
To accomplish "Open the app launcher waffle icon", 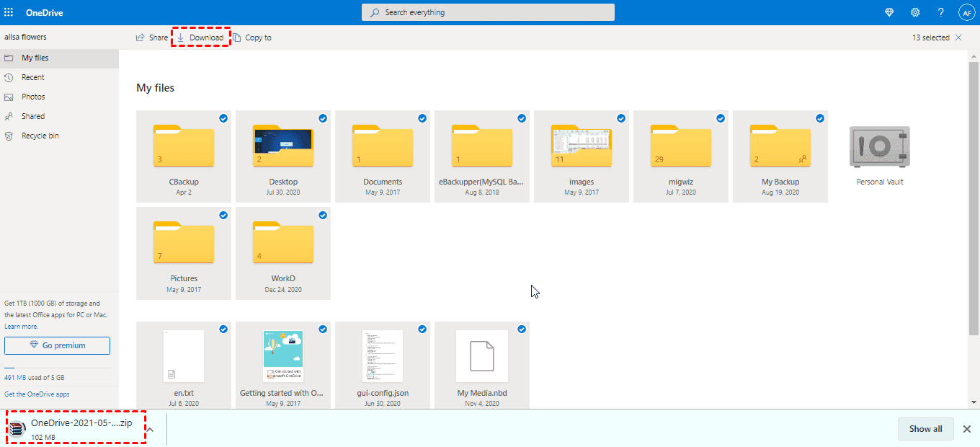I will [x=9, y=12].
